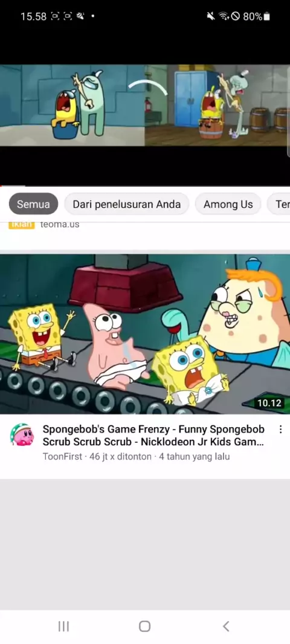Tap the 10.12 duration badge
Viewport: 290px width, 644px height.
[x=269, y=404]
